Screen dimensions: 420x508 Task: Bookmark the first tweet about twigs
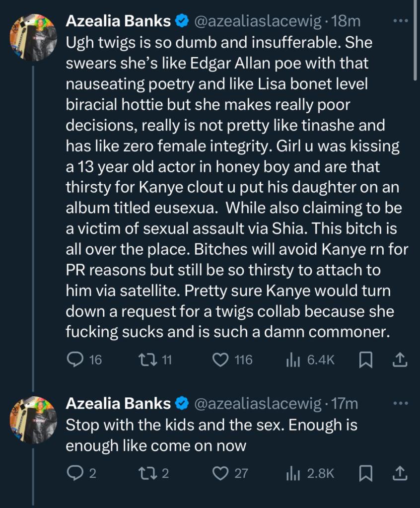point(365,360)
